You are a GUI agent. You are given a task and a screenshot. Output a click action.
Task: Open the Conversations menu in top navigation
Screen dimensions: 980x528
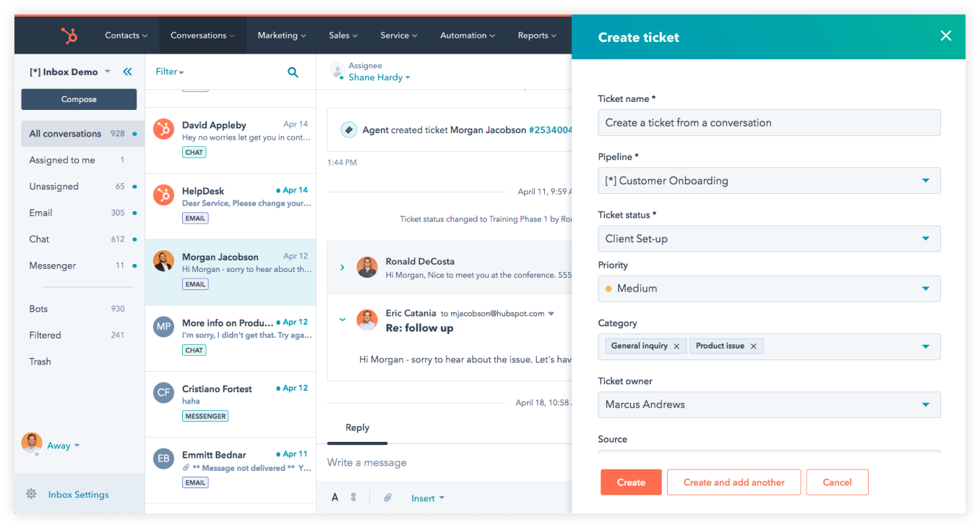click(202, 34)
